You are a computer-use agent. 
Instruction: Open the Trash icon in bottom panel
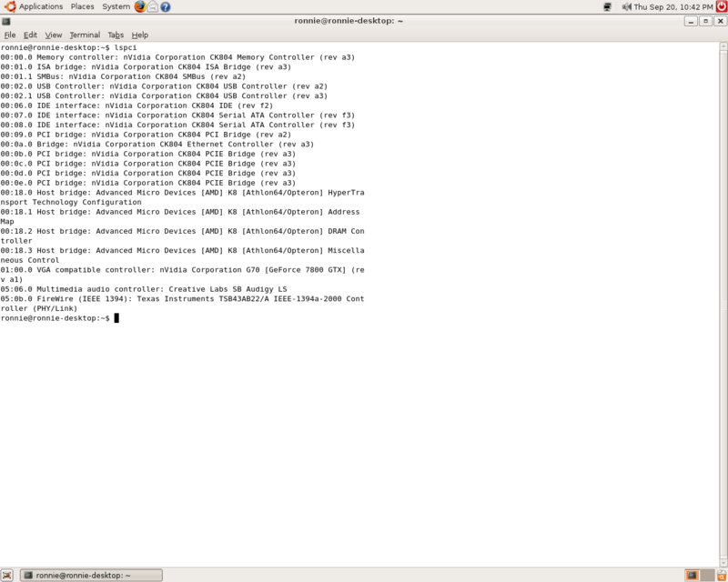pyautogui.click(x=722, y=575)
